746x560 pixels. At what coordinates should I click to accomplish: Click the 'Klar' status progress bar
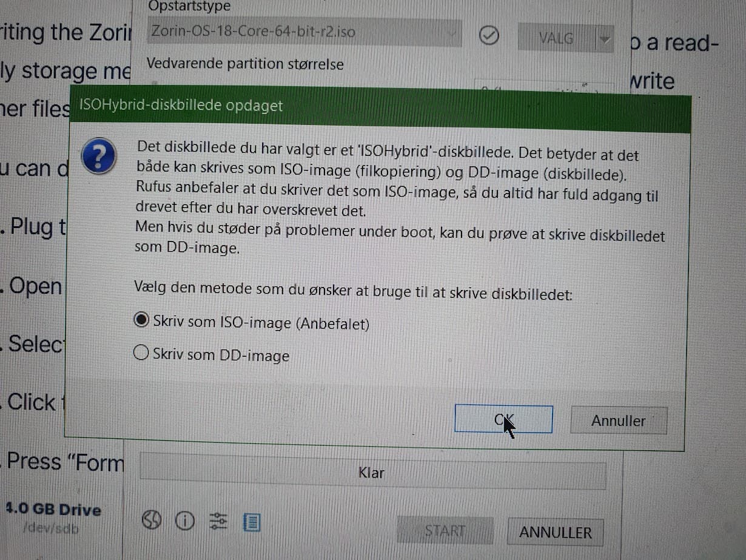pos(372,473)
